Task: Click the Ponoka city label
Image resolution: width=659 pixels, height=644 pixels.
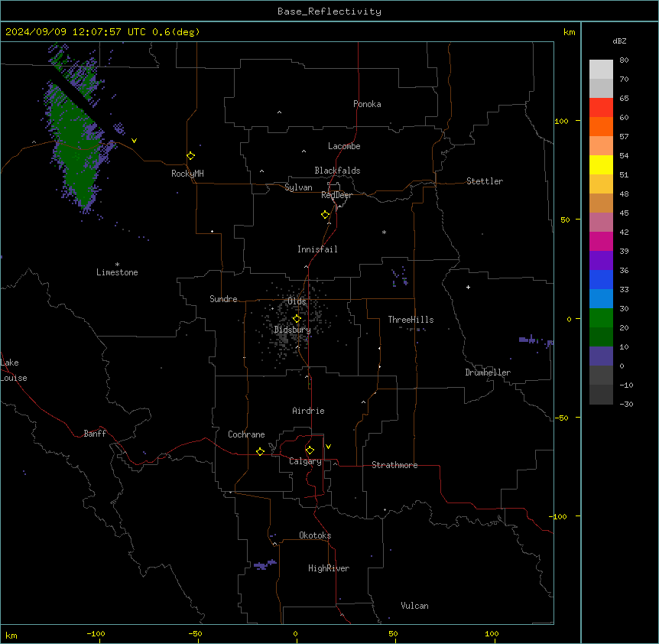Action: tap(367, 104)
